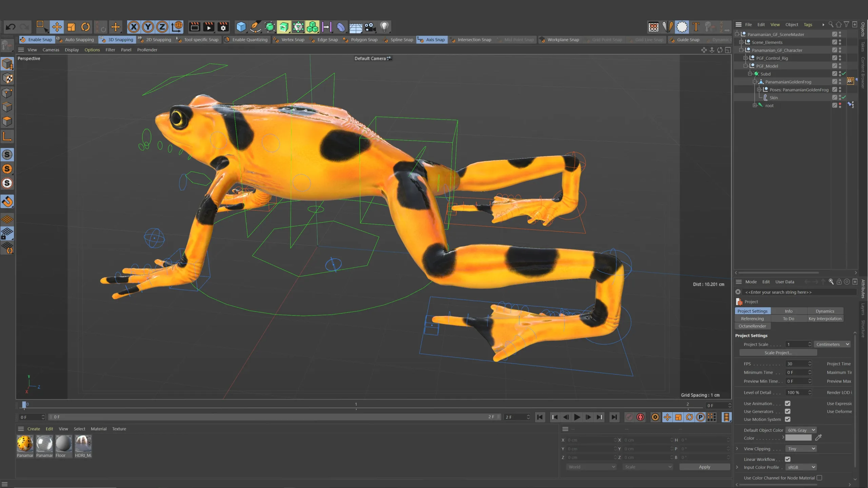
Task: Click the preview range slider bar
Action: click(x=275, y=417)
